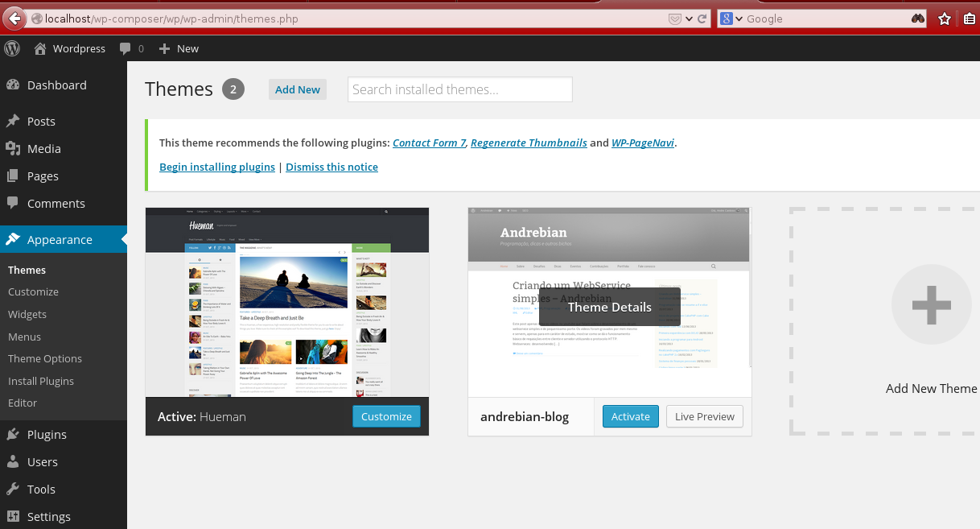Click the globe site identity icon
This screenshot has height=529, width=980.
point(36,19)
